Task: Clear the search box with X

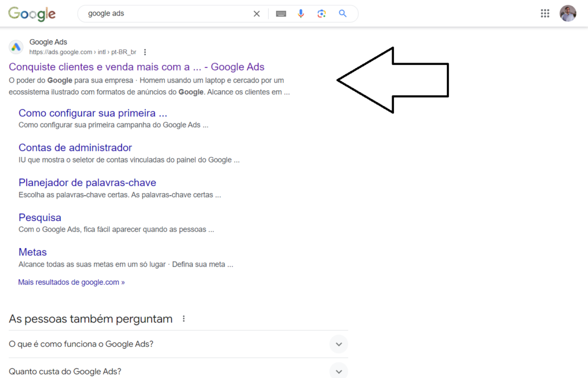Action: [257, 14]
